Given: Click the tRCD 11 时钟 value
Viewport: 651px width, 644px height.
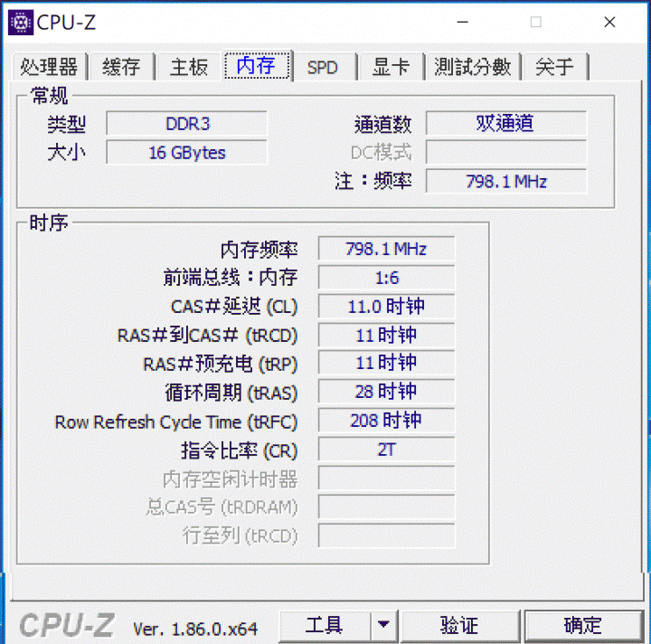Looking at the screenshot, I should 387,335.
